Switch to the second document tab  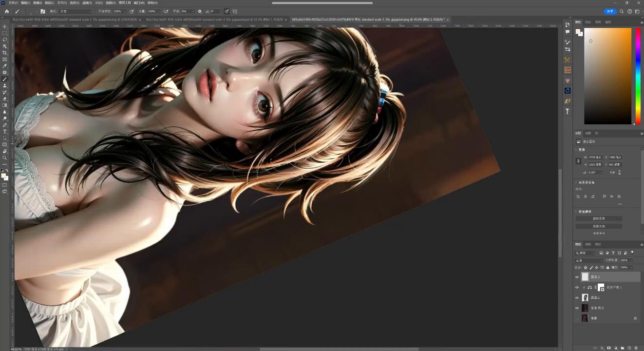214,19
